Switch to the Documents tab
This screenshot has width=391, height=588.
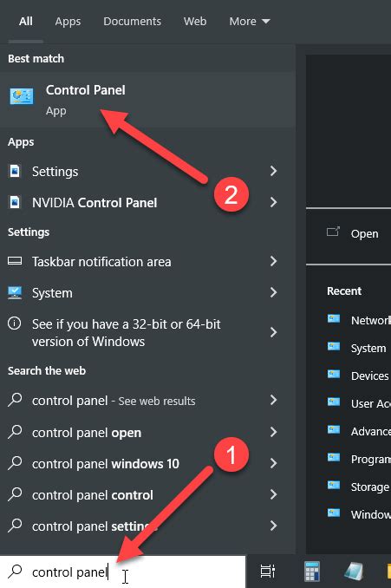(132, 22)
